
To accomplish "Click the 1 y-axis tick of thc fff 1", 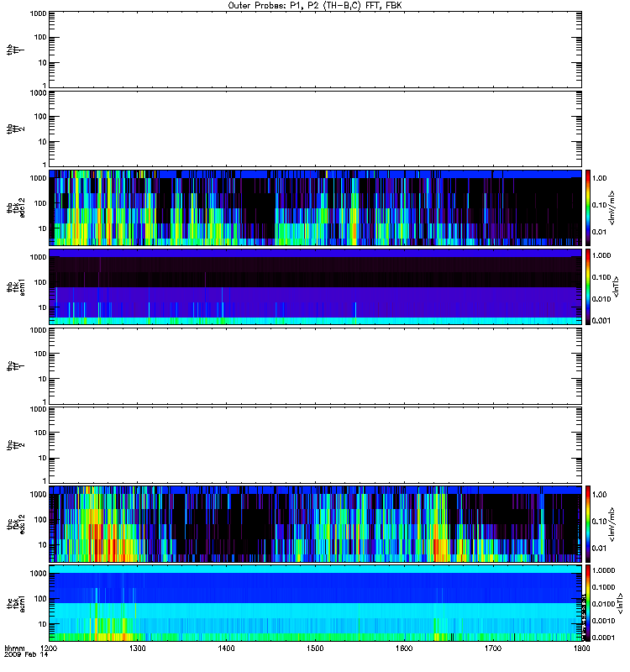I will click(45, 402).
